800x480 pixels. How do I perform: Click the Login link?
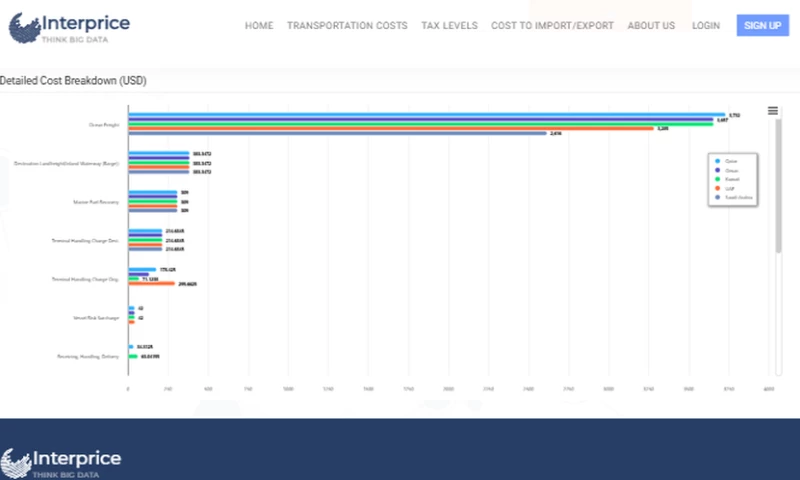(x=706, y=26)
